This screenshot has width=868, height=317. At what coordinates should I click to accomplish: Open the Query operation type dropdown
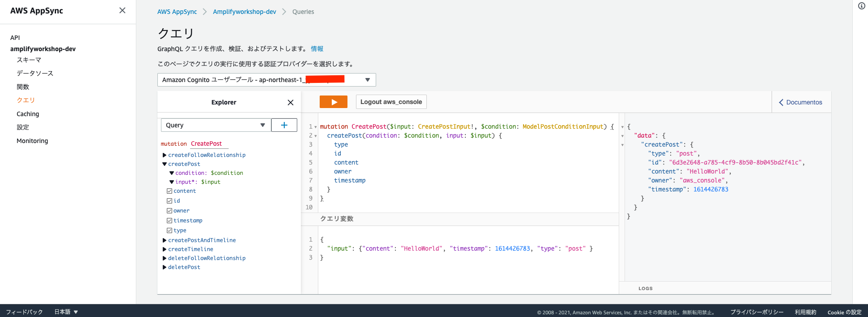pyautogui.click(x=216, y=125)
